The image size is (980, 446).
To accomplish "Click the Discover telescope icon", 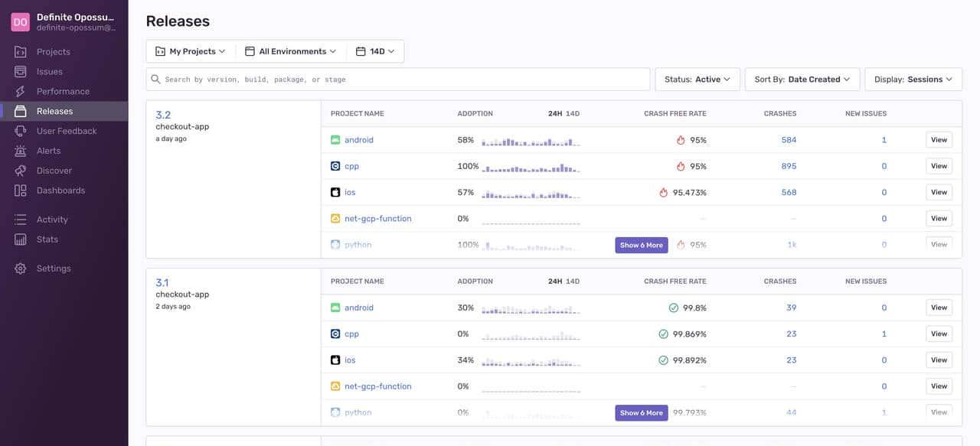I will (x=21, y=171).
